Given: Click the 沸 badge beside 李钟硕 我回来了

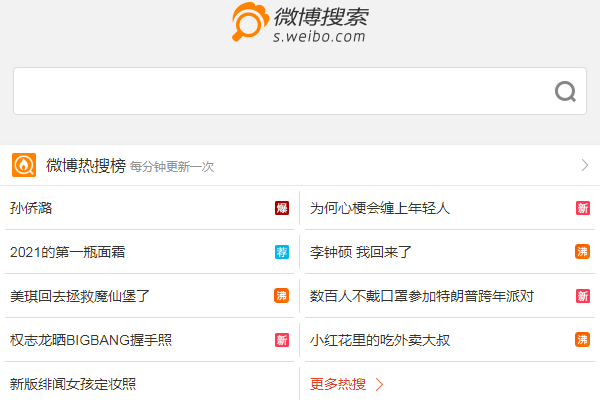Looking at the screenshot, I should (x=582, y=252).
